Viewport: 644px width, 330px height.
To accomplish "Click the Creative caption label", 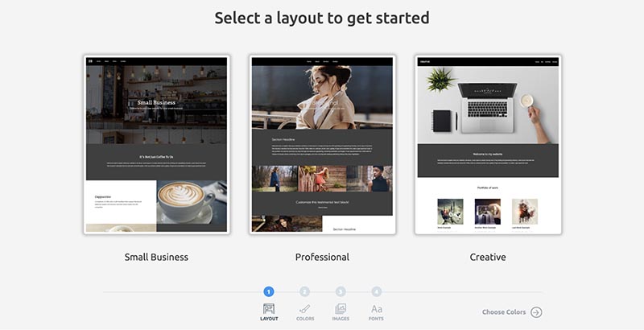I will 488,258.
